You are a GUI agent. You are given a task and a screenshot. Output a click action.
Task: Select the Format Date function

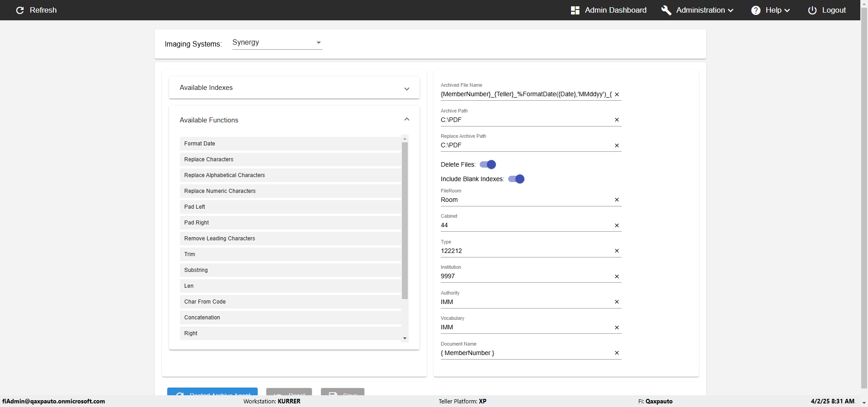pos(199,144)
